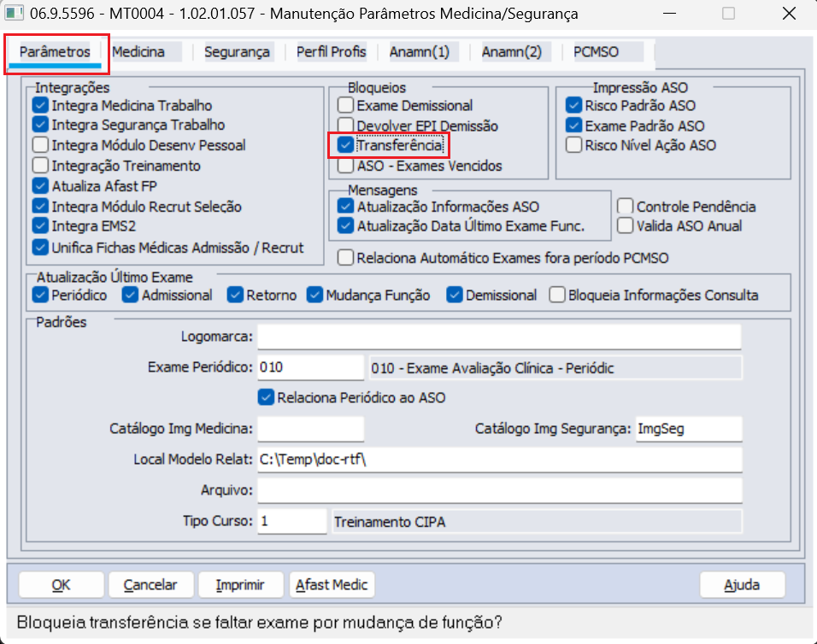Enable the Controle Pendência option

click(x=623, y=205)
